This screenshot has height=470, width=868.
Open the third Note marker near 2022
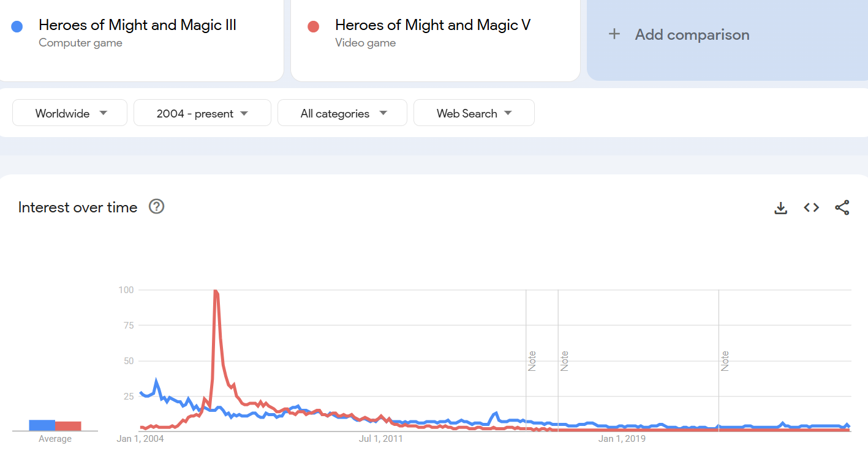(x=725, y=361)
